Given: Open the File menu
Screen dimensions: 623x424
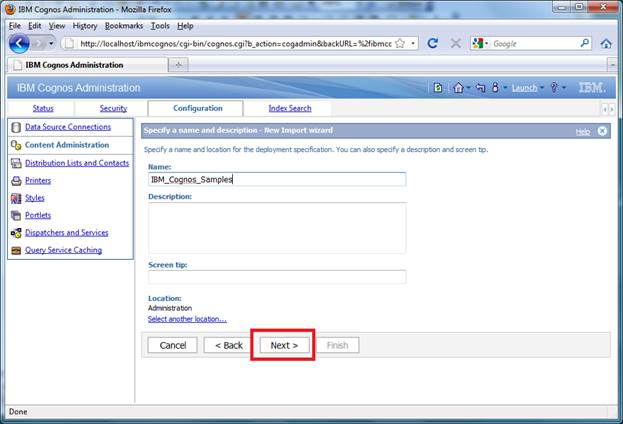Looking at the screenshot, I should click(x=15, y=26).
